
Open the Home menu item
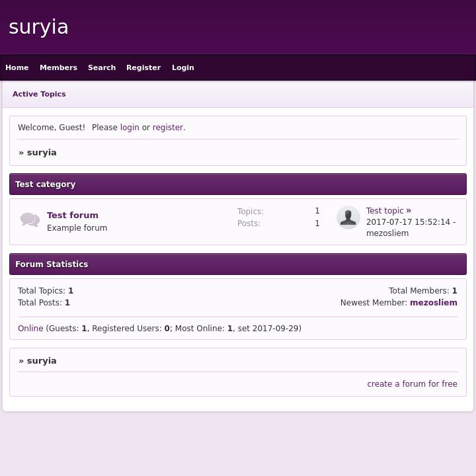pos(17,67)
